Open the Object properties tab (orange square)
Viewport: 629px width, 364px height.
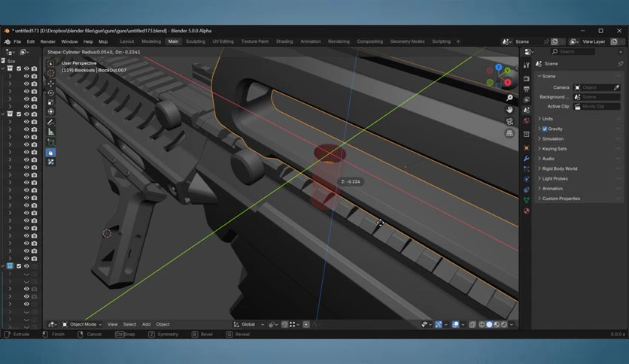tap(527, 148)
